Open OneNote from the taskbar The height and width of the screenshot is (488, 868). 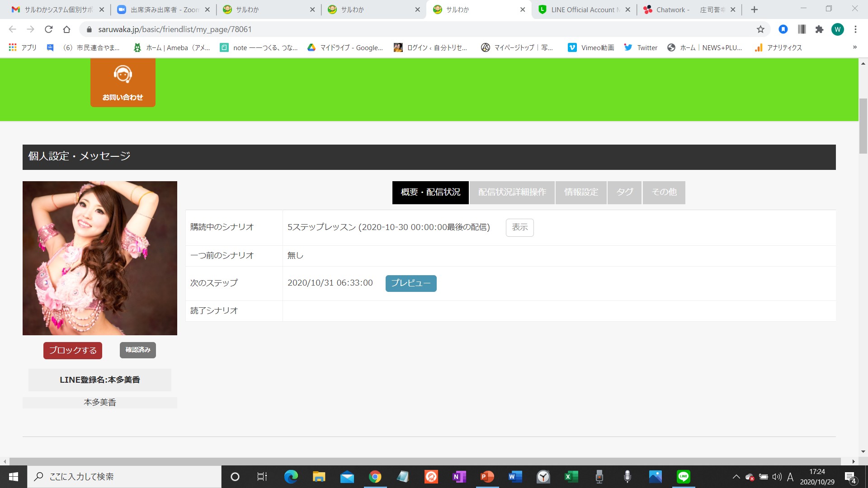[459, 477]
